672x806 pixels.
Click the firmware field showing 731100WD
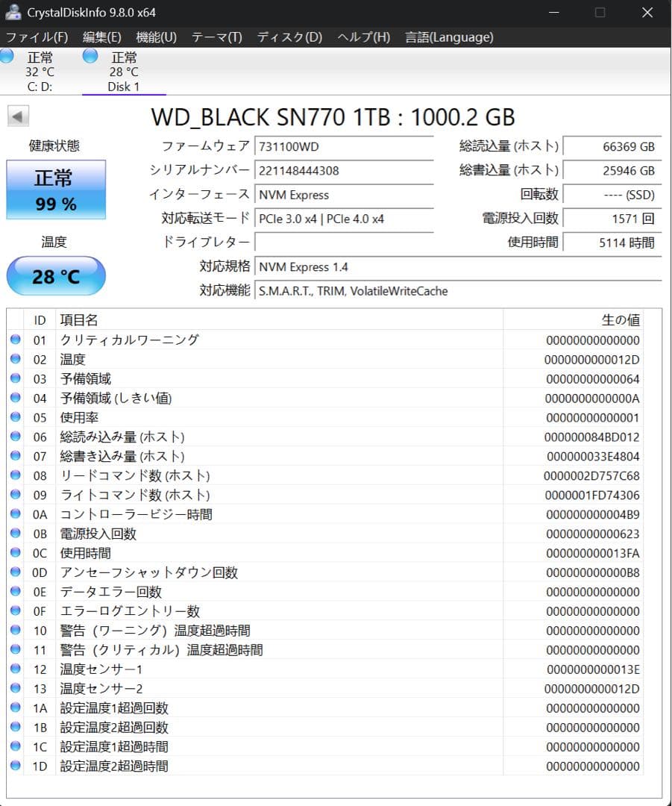345,146
